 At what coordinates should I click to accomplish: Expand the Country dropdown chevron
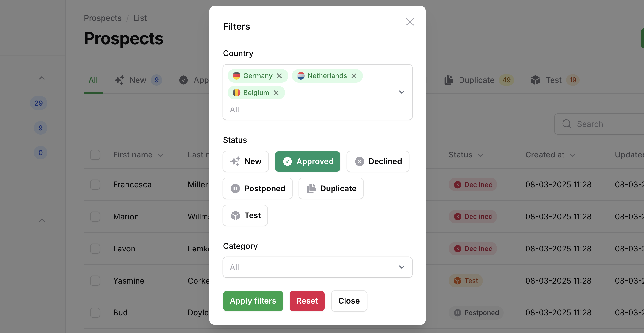click(x=402, y=92)
